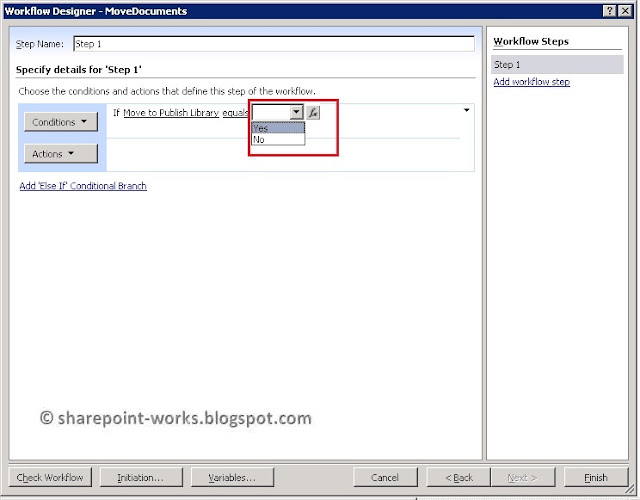This screenshot has width=640, height=500.
Task: Go Back to previous page
Action: pyautogui.click(x=458, y=477)
